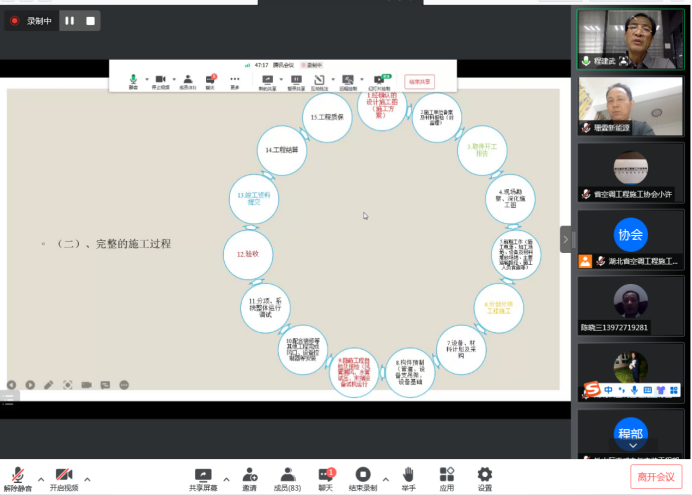Select the slideshow pen annotation tool
Image resolution: width=692 pixels, height=495 pixels.
pyautogui.click(x=49, y=385)
